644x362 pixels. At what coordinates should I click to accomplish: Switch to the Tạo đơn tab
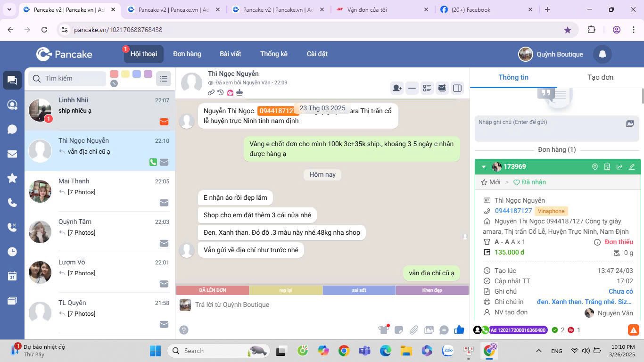point(600,77)
